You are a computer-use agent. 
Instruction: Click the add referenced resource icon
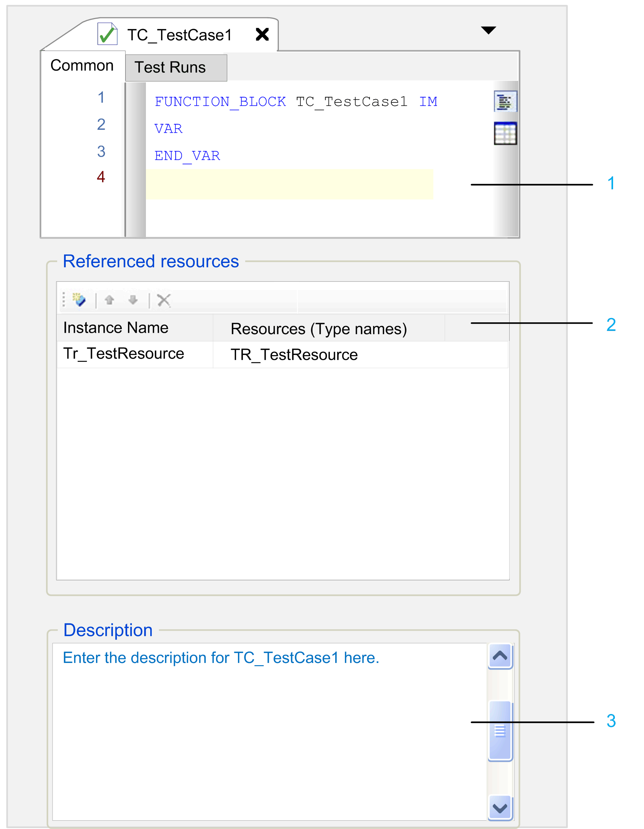point(79,300)
